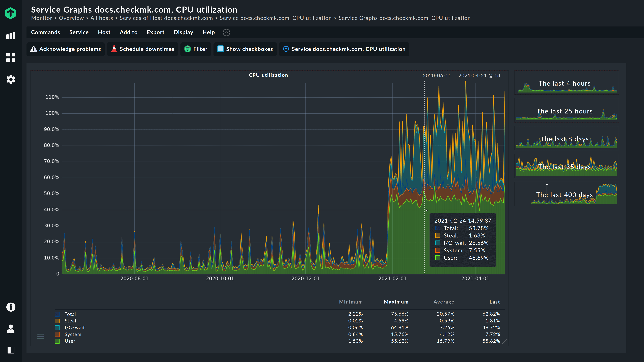Open the user profile icon in sidebar

click(11, 329)
